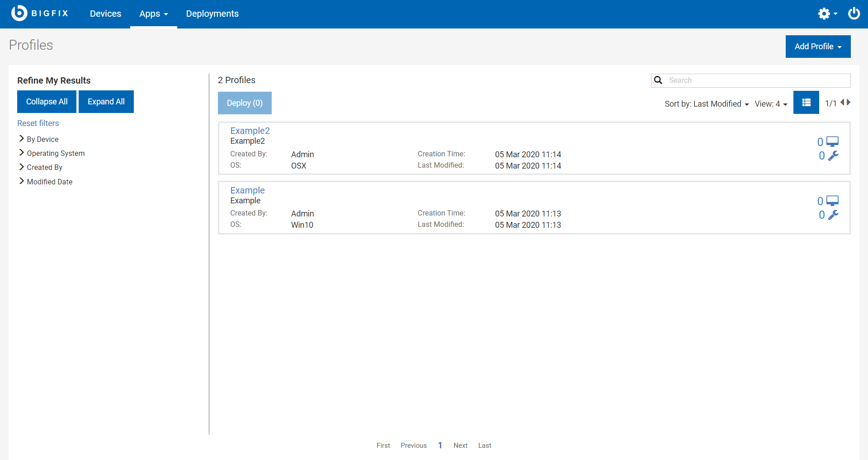This screenshot has width=868, height=460.
Task: Go to next page arrow icon
Action: click(x=849, y=103)
